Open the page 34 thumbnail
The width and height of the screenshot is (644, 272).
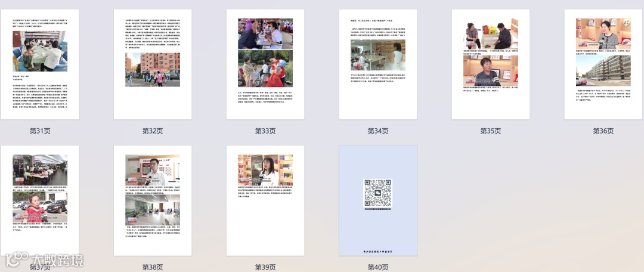[x=378, y=64]
